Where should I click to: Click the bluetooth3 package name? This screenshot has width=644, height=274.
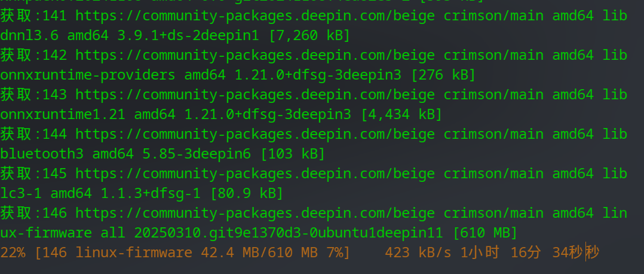[x=42, y=154]
